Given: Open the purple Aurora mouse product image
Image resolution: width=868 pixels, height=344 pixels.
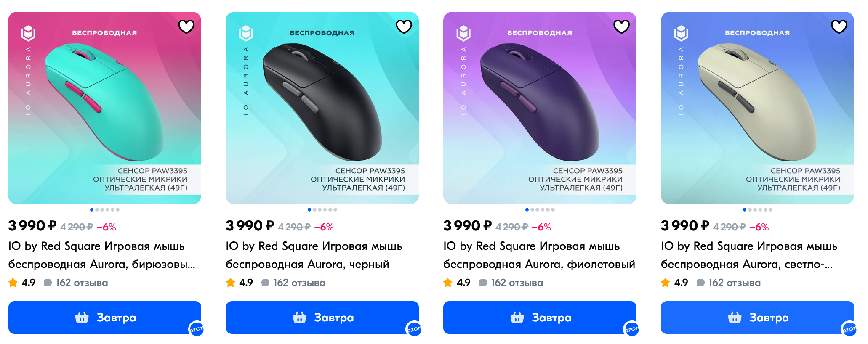Looking at the screenshot, I should pyautogui.click(x=540, y=108).
